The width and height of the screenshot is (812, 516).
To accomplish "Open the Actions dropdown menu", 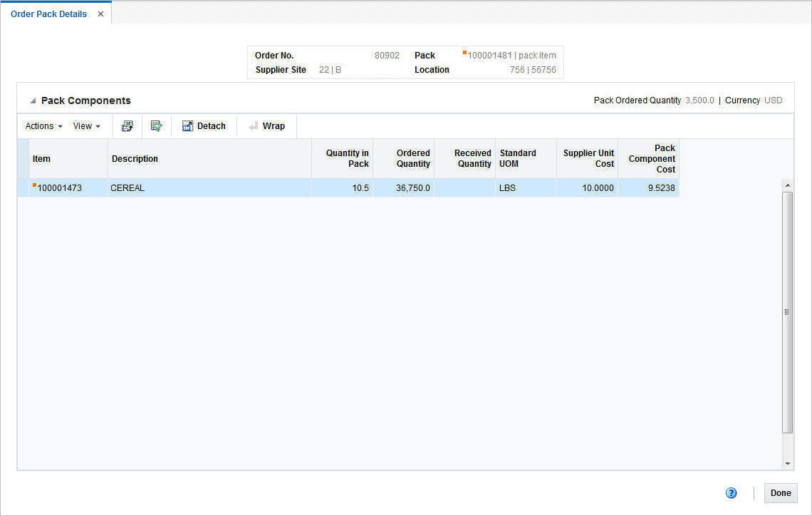I will tap(44, 126).
